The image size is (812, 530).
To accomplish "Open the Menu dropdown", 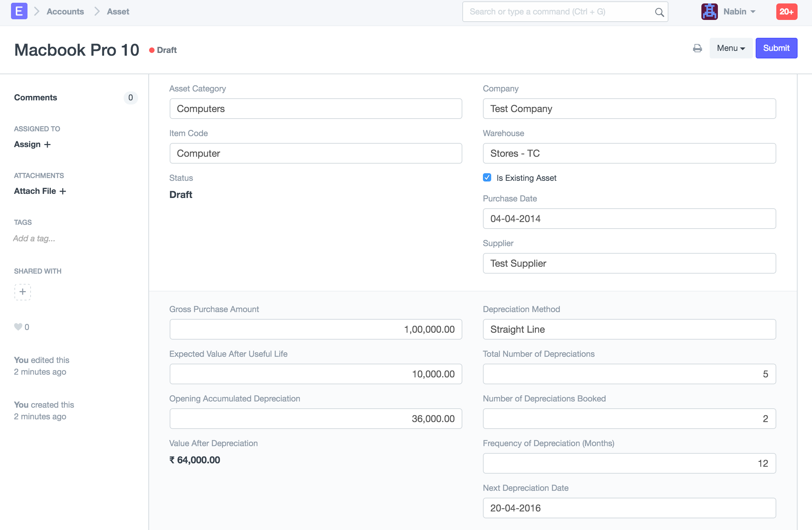I will click(x=731, y=48).
